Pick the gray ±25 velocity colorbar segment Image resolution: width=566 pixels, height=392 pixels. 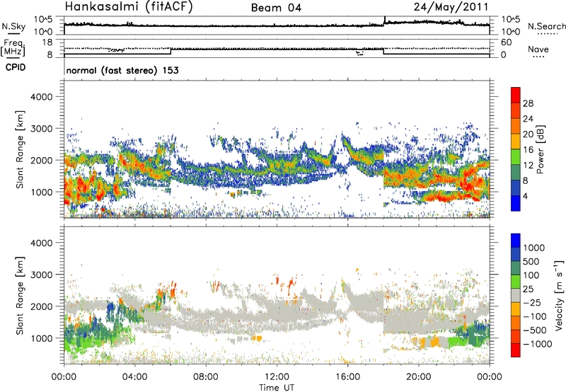[x=516, y=296]
